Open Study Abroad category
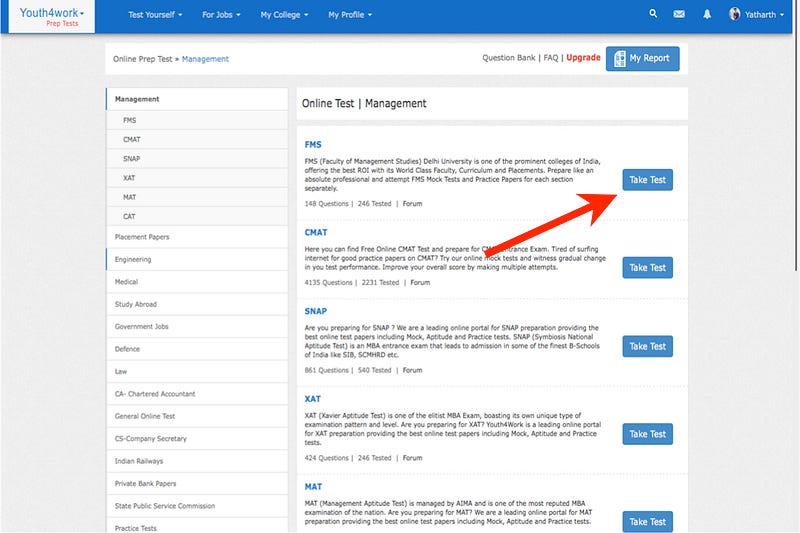800x533 pixels. coord(197,304)
